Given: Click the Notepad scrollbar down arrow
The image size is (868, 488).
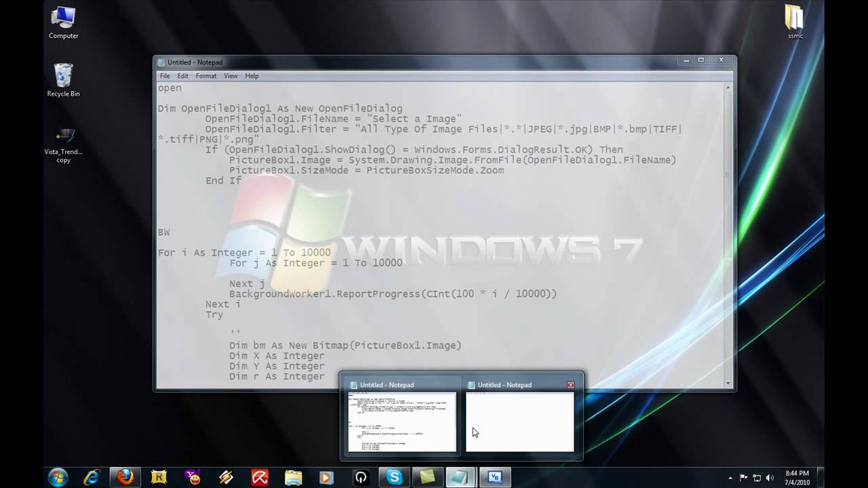Looking at the screenshot, I should click(728, 384).
